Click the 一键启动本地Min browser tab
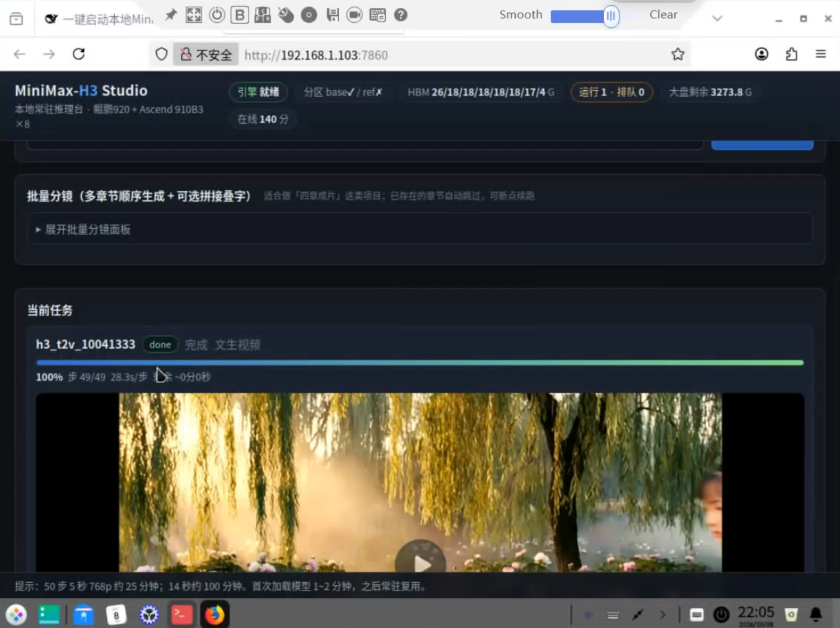Screen dimensions: 840x628 (99, 19)
